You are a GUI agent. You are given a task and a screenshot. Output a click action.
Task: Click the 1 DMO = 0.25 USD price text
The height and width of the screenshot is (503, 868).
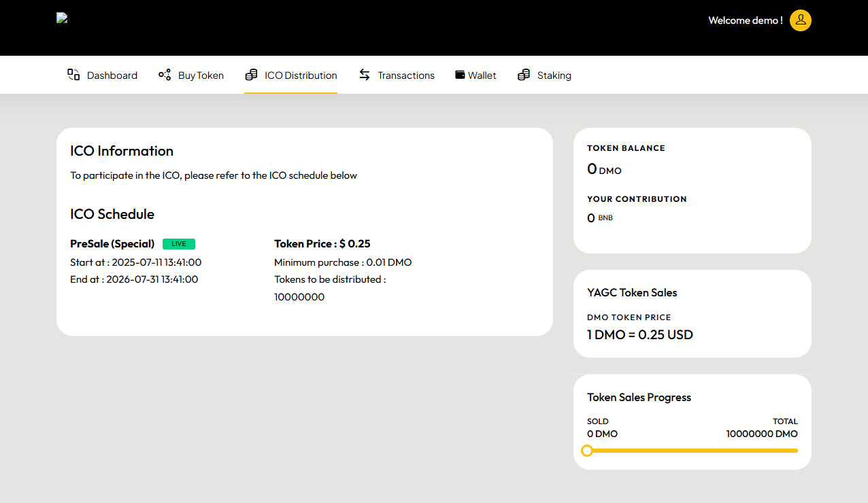(640, 334)
